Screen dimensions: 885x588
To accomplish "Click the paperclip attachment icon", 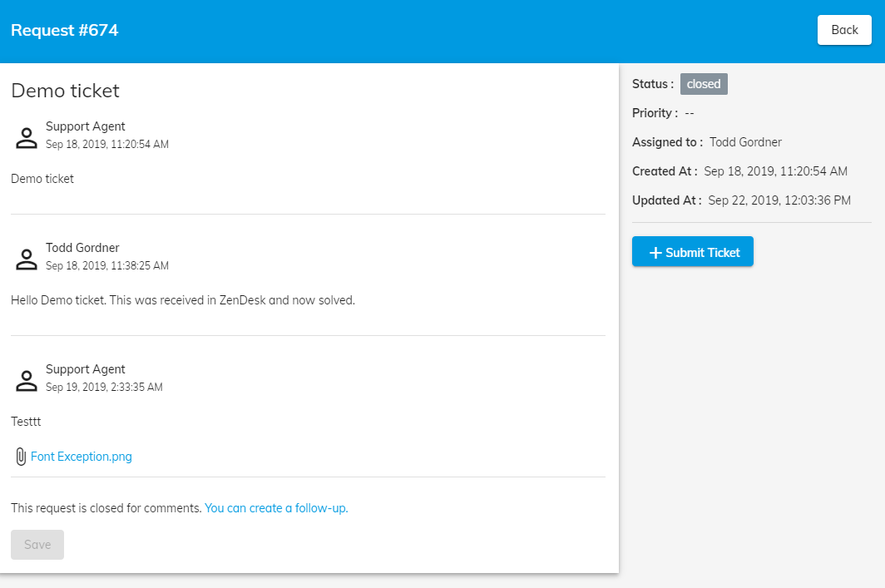I will 21,457.
